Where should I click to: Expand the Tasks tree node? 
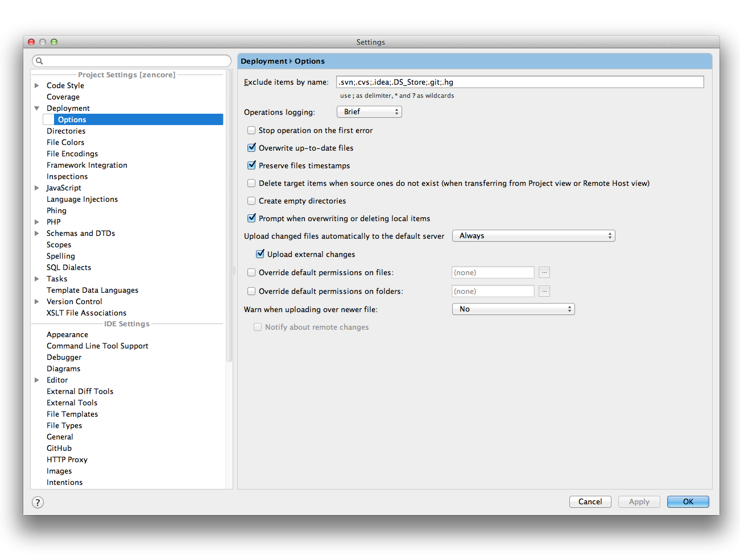[x=37, y=279]
